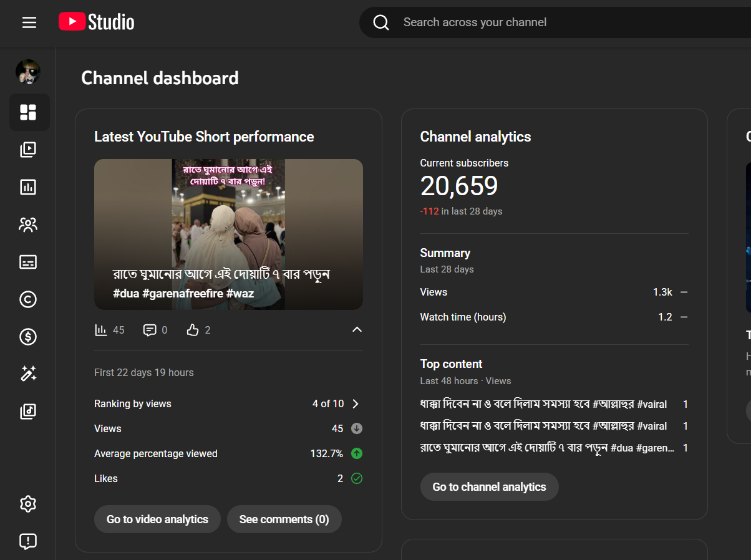
Task: Open the hamburger navigation menu
Action: [x=29, y=22]
